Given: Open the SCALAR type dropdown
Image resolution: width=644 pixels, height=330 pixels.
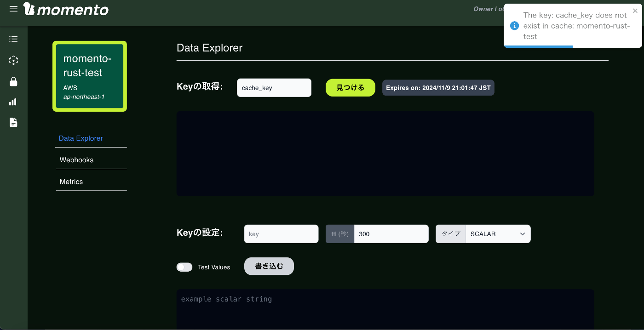Looking at the screenshot, I should point(498,234).
